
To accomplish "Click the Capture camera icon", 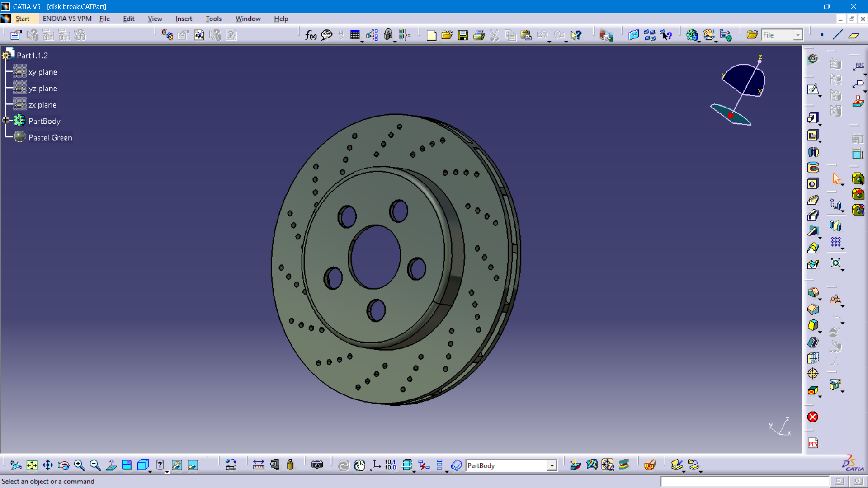I will [317, 465].
